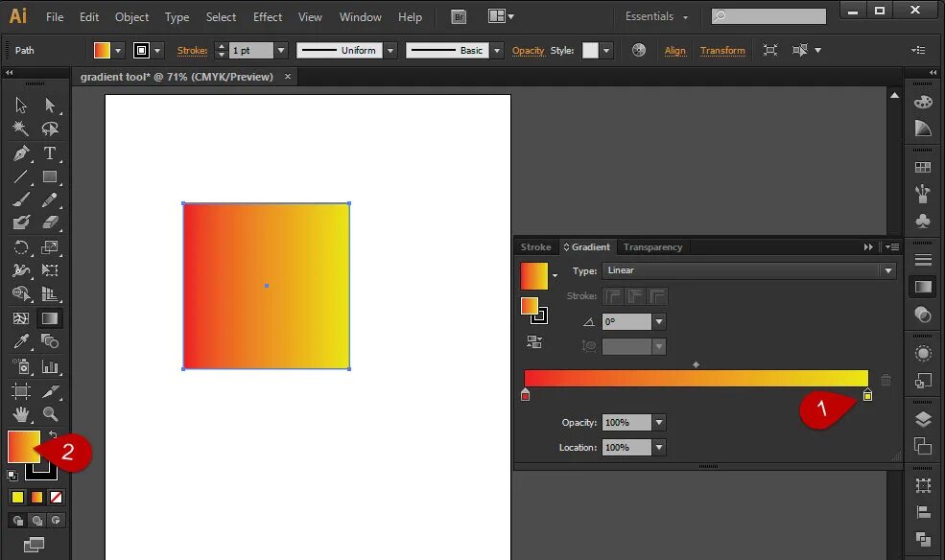
Task: Select the Type tool
Action: pyautogui.click(x=50, y=153)
